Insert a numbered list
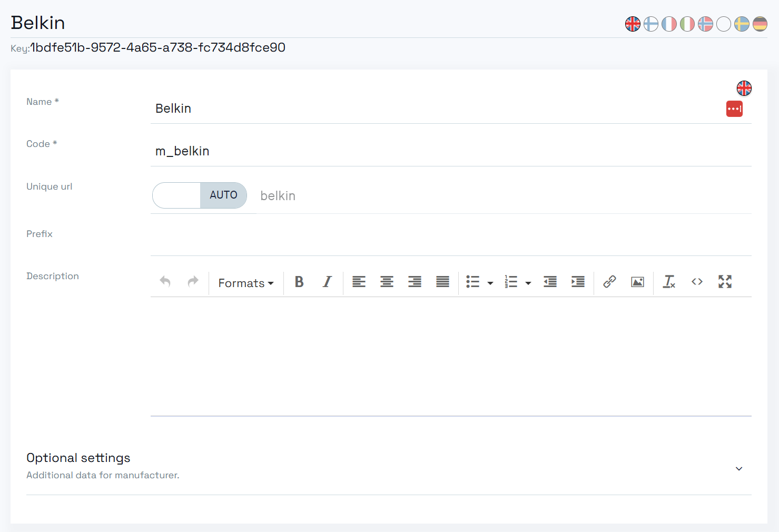This screenshot has width=779, height=532. point(511,282)
